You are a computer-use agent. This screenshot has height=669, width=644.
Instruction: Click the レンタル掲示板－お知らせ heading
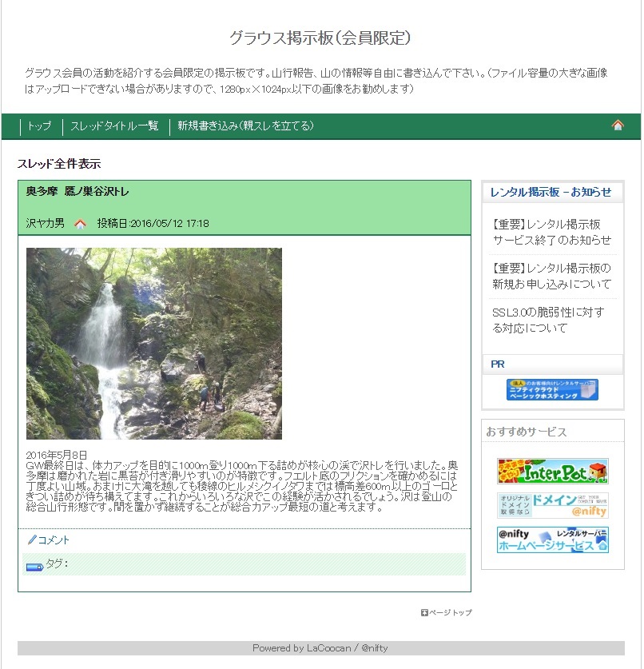pos(551,192)
